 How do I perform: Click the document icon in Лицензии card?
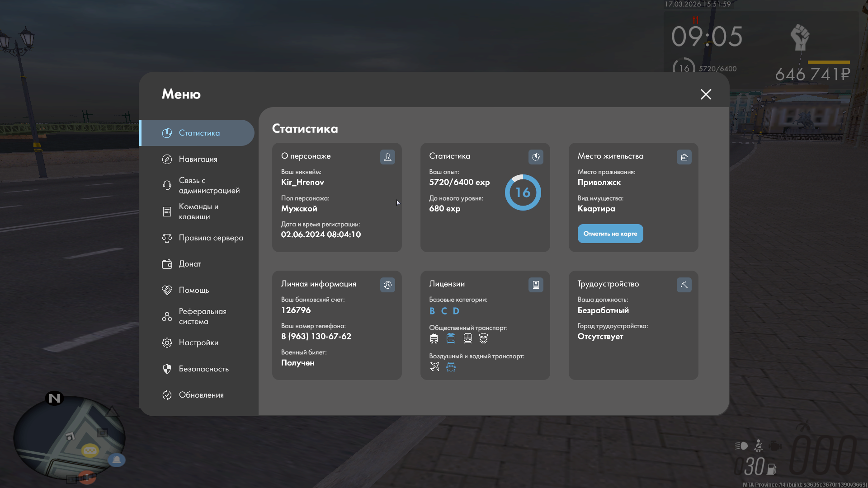pyautogui.click(x=536, y=285)
